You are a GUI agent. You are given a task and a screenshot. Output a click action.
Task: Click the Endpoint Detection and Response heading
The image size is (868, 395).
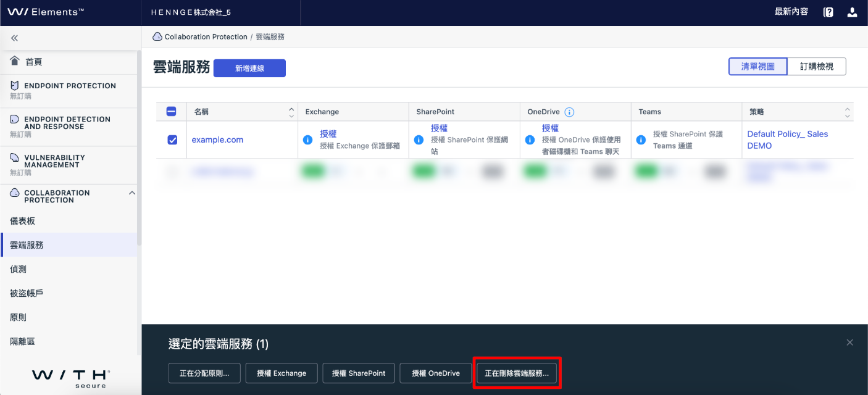pyautogui.click(x=67, y=123)
